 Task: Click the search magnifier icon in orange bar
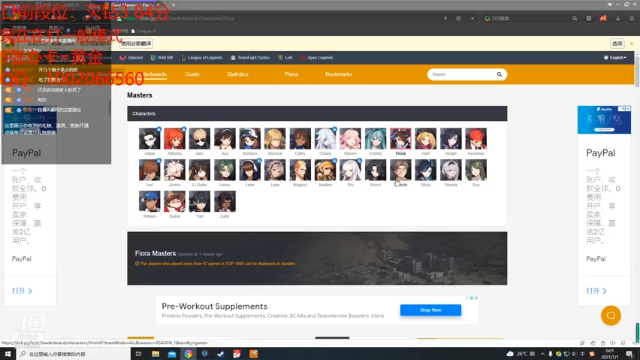point(499,74)
